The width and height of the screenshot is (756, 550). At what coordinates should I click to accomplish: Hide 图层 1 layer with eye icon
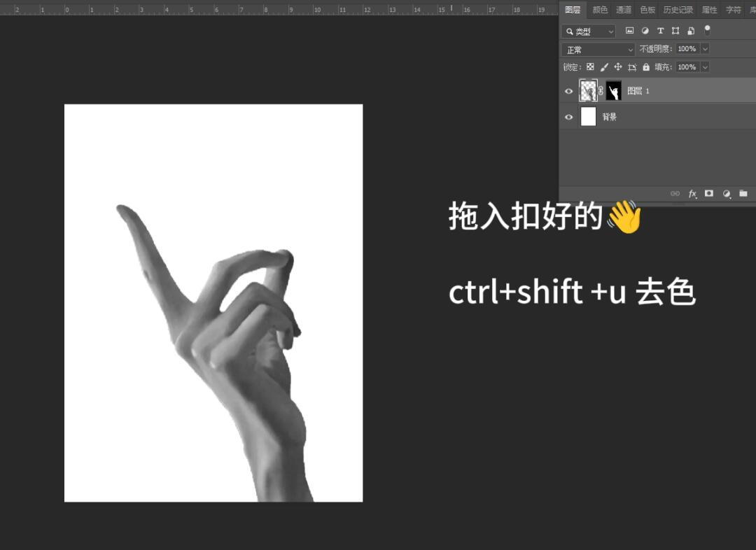(x=569, y=91)
